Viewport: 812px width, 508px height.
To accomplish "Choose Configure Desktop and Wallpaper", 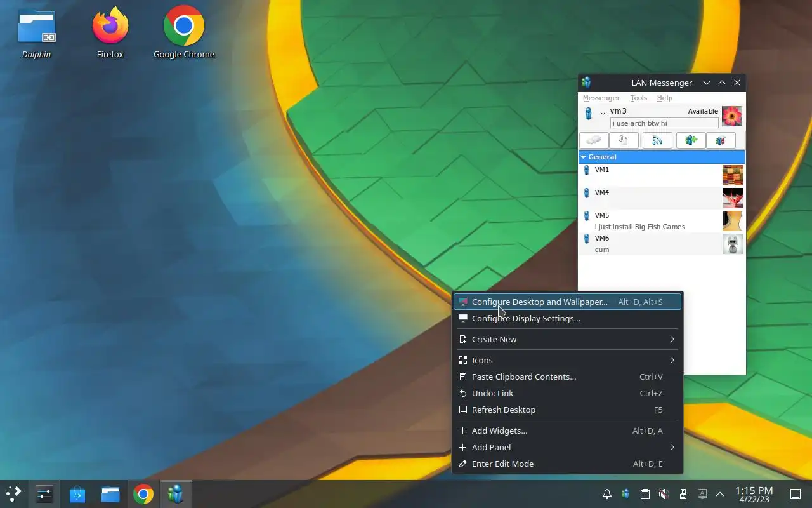I will click(x=567, y=302).
